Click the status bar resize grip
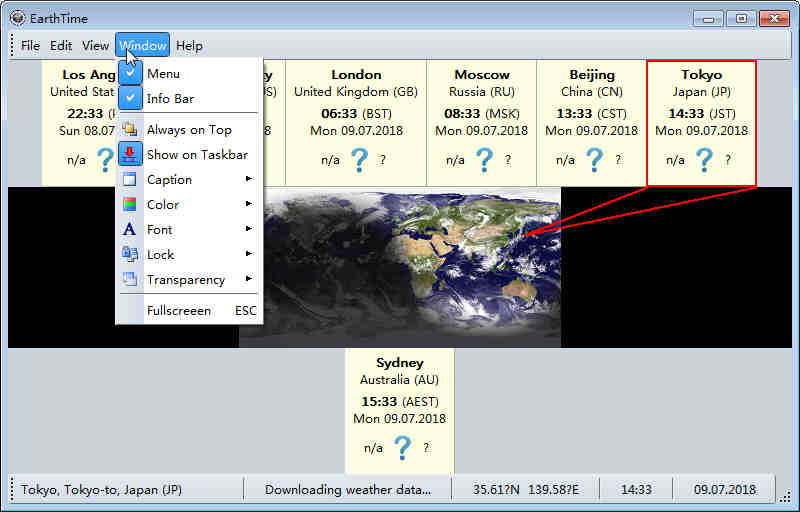 [x=785, y=496]
